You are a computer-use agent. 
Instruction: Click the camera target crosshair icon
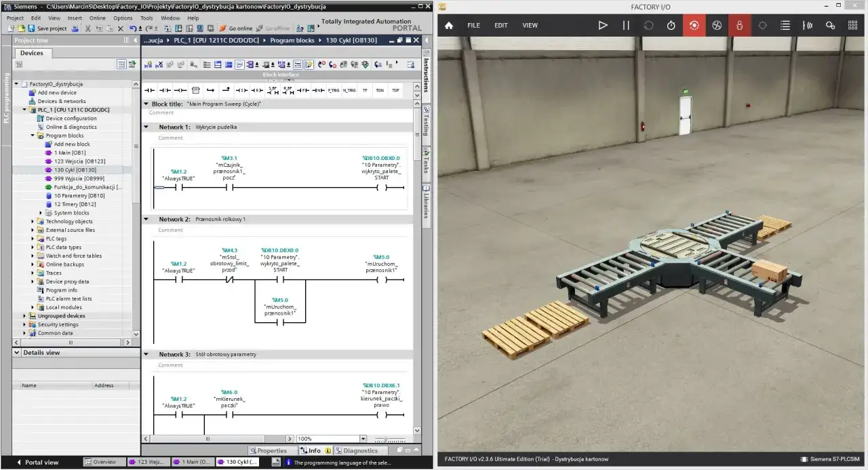click(762, 25)
